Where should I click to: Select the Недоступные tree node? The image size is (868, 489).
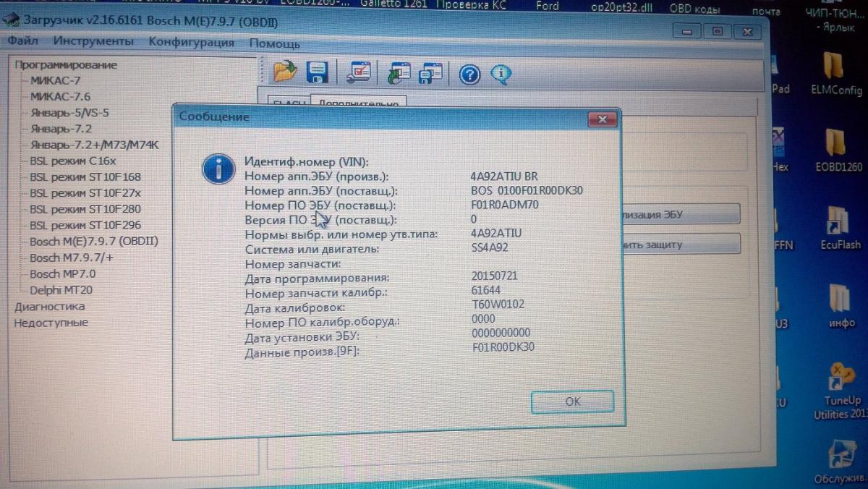tap(51, 323)
